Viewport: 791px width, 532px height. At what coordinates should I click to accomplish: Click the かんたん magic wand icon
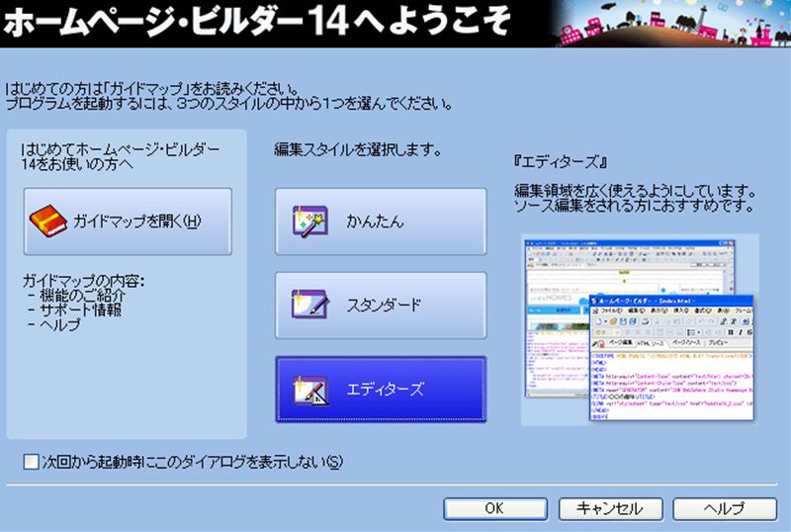pyautogui.click(x=308, y=222)
